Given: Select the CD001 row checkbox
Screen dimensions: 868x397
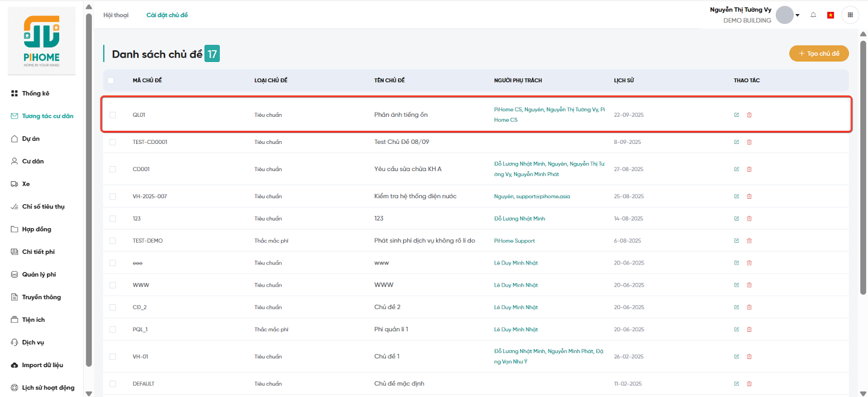Looking at the screenshot, I should [113, 169].
